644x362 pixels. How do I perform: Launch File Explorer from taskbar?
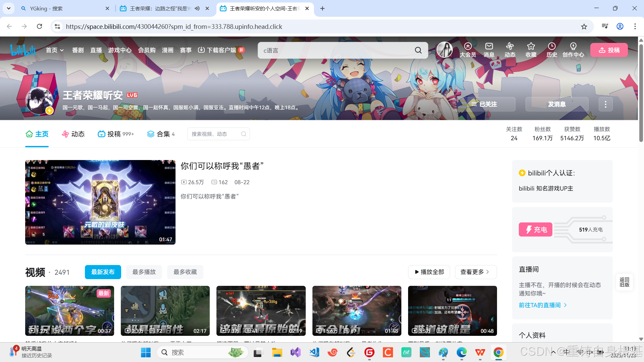click(x=277, y=352)
